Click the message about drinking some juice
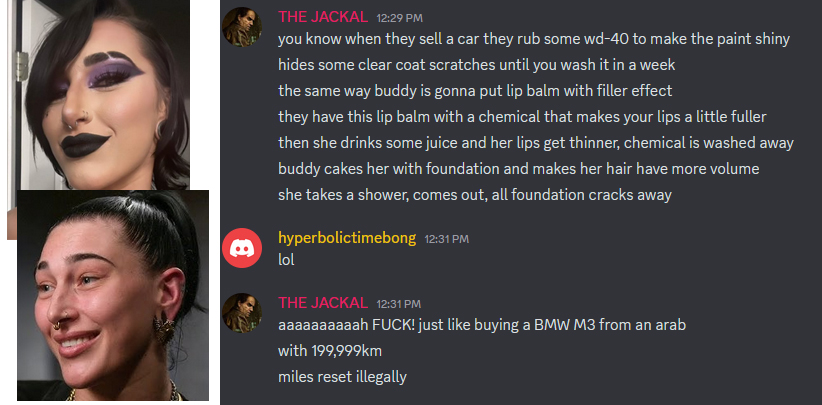Screen dimensions: 822x405 tap(536, 143)
